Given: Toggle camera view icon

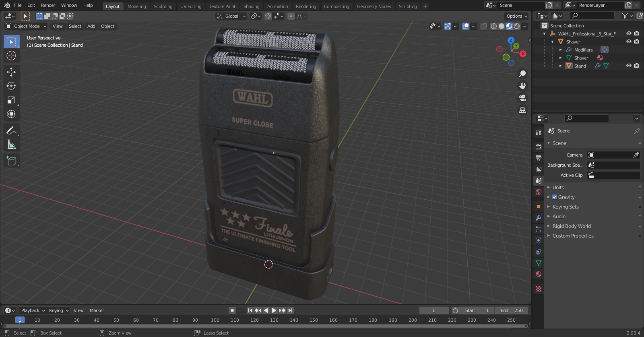Looking at the screenshot, I should 522,98.
